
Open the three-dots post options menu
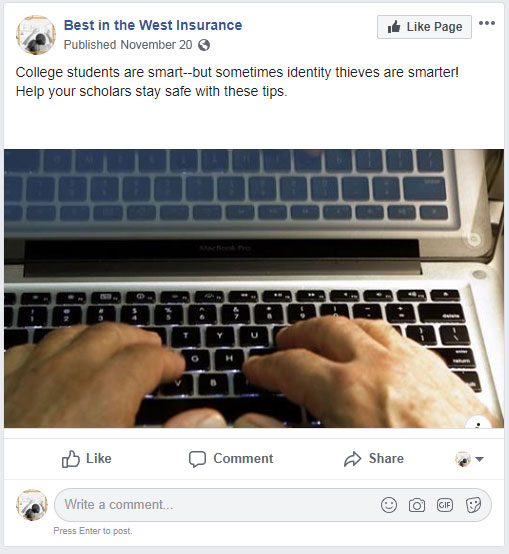487,23
